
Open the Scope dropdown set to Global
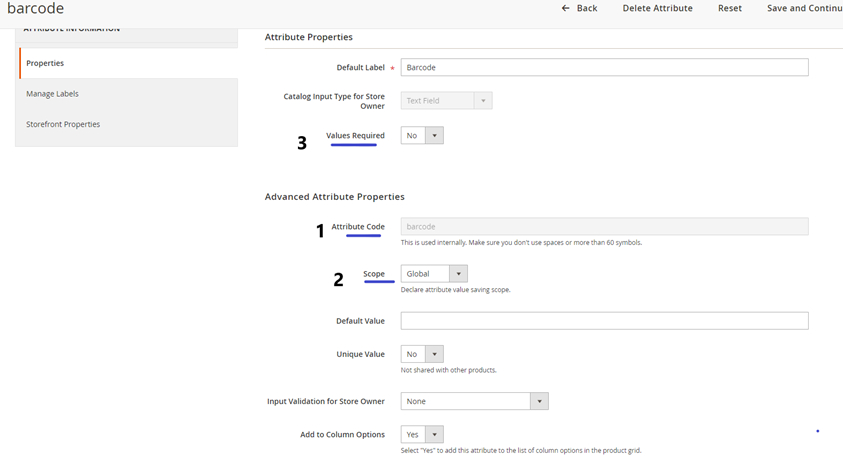click(x=433, y=273)
